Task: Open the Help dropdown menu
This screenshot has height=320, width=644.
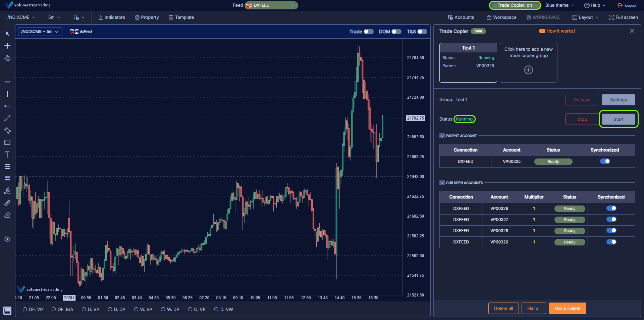Action: click(595, 5)
